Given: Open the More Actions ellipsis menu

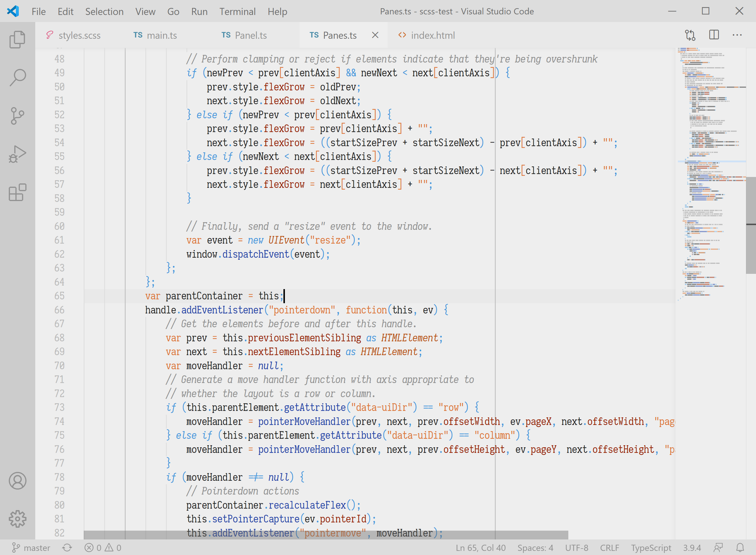Looking at the screenshot, I should pyautogui.click(x=737, y=35).
